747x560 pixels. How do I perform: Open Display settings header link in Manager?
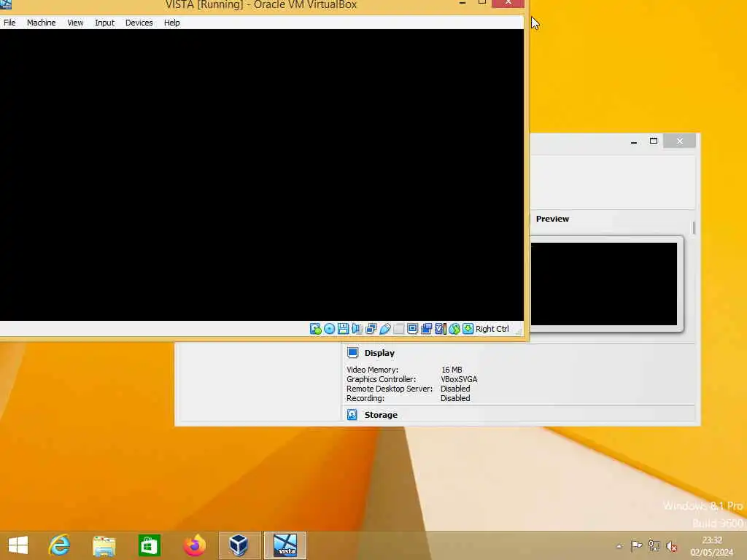coord(379,353)
